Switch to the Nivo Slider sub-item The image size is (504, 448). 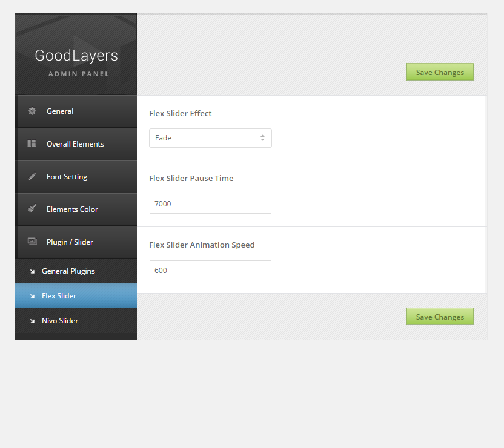click(x=60, y=321)
